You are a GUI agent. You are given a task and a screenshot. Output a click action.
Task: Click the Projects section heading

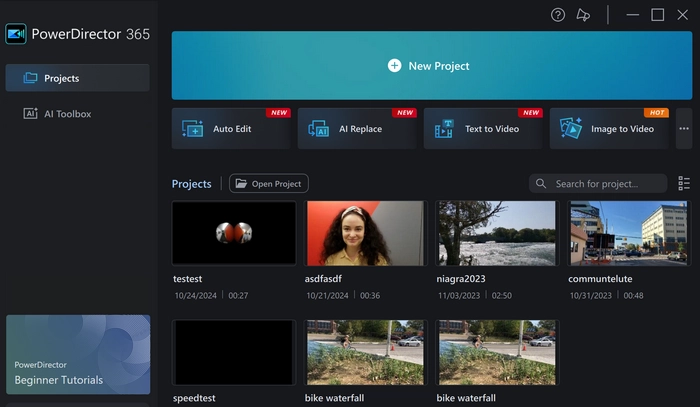pos(192,184)
